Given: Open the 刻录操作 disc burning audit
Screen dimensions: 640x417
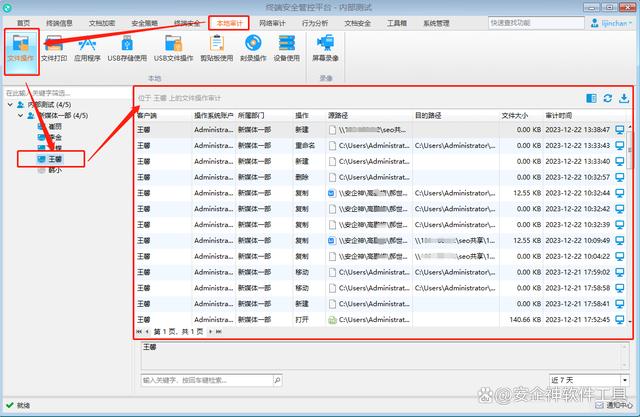Looking at the screenshot, I should pyautogui.click(x=253, y=49).
